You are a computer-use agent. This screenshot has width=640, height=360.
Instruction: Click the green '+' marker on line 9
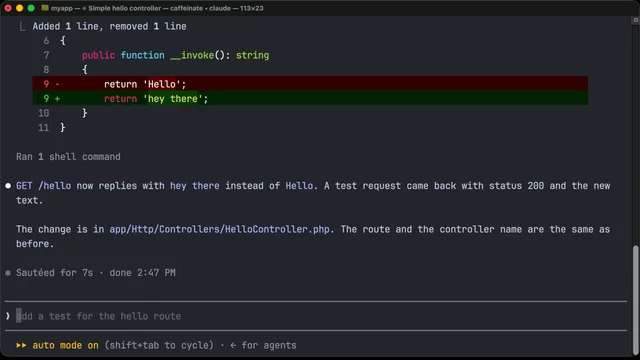point(57,98)
